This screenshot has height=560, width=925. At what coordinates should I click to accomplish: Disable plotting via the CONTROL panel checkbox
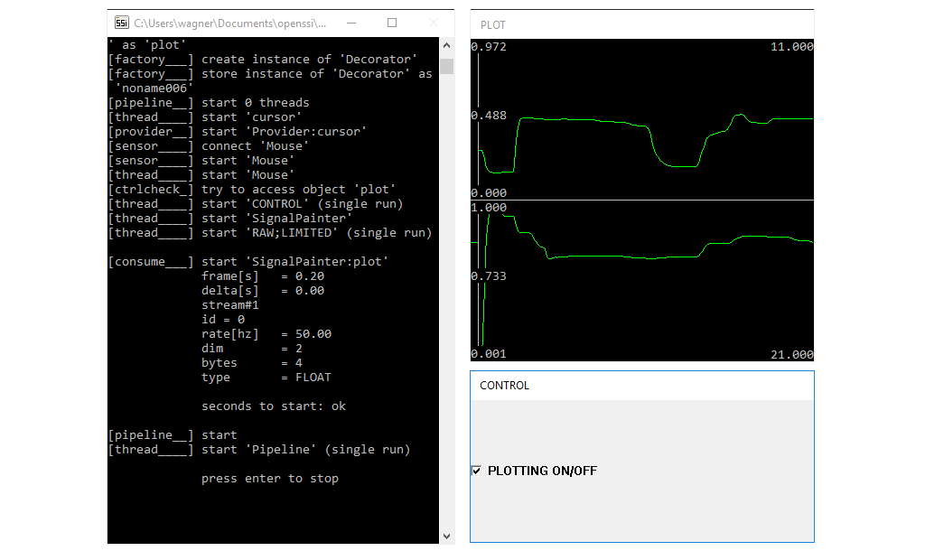click(476, 470)
